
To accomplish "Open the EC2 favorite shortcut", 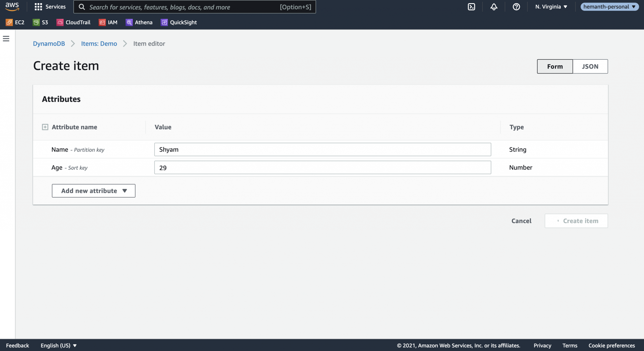I will (x=15, y=22).
